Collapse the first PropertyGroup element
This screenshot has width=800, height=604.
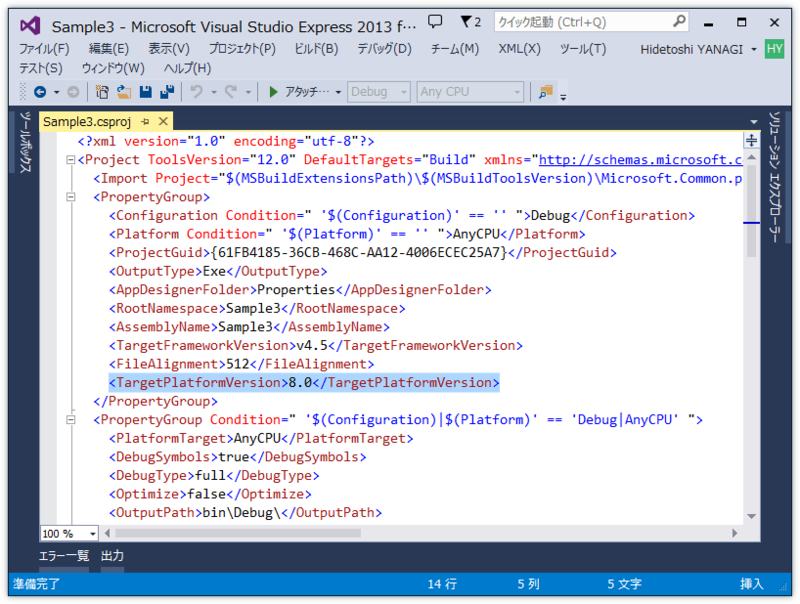[x=71, y=197]
